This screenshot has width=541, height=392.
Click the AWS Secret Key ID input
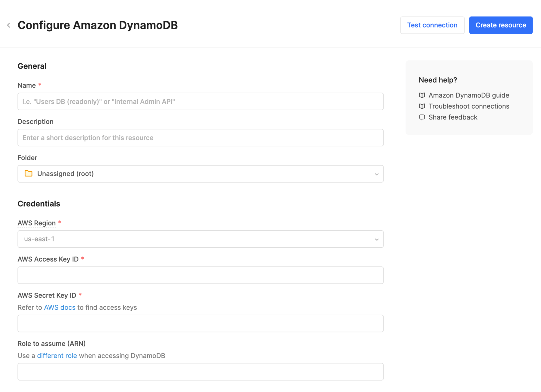click(200, 323)
